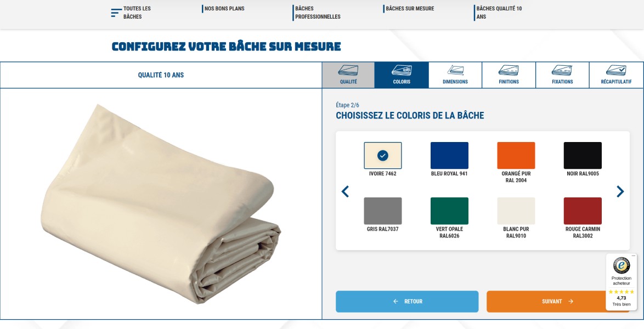
Task: Go to the Finitions step icon
Action: click(x=509, y=70)
